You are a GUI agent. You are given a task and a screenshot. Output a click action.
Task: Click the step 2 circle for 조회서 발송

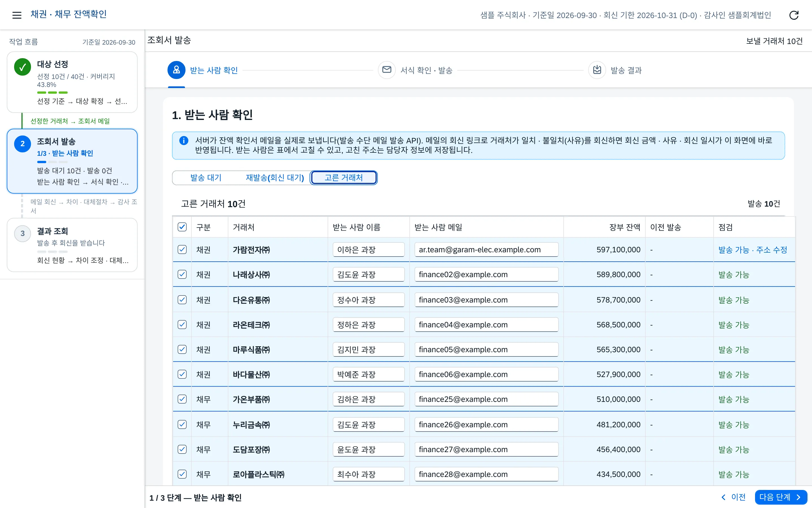pos(23,144)
